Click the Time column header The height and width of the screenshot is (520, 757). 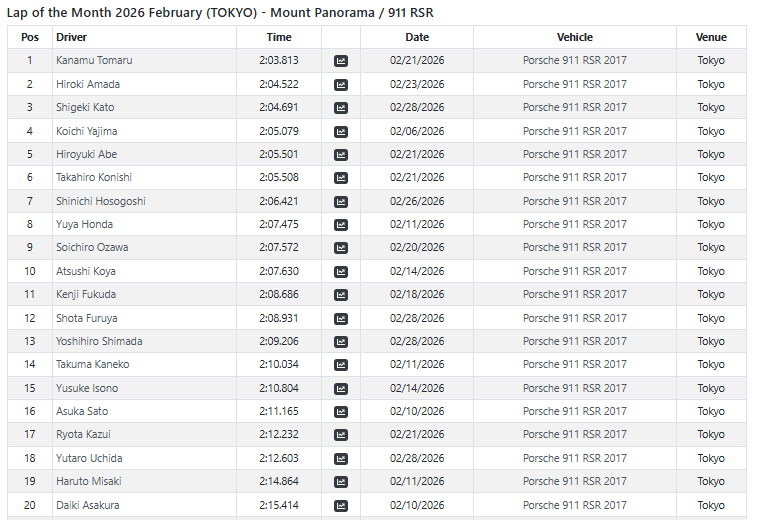279,37
